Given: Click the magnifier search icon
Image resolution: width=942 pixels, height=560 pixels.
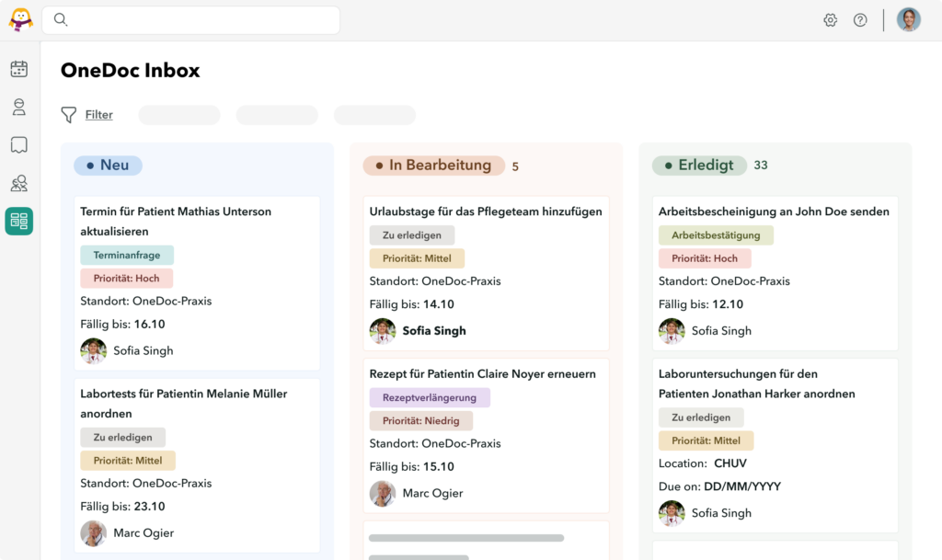Looking at the screenshot, I should pyautogui.click(x=61, y=20).
